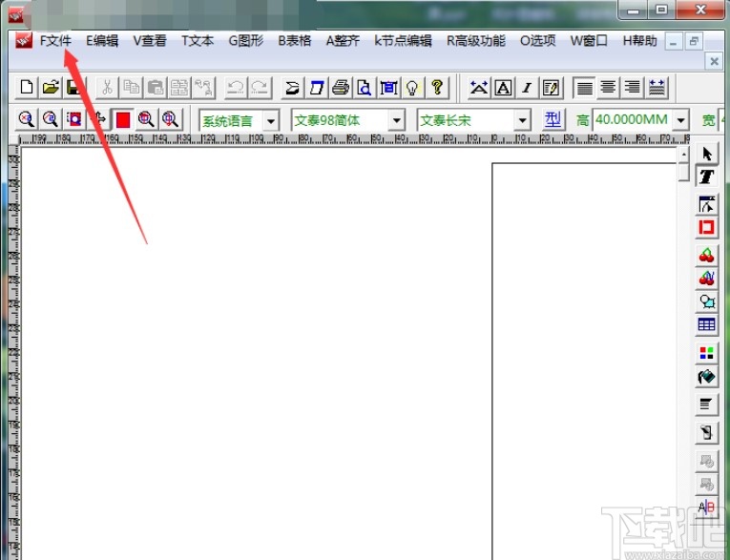
Task: Open the G图形 menu
Action: coord(246,41)
